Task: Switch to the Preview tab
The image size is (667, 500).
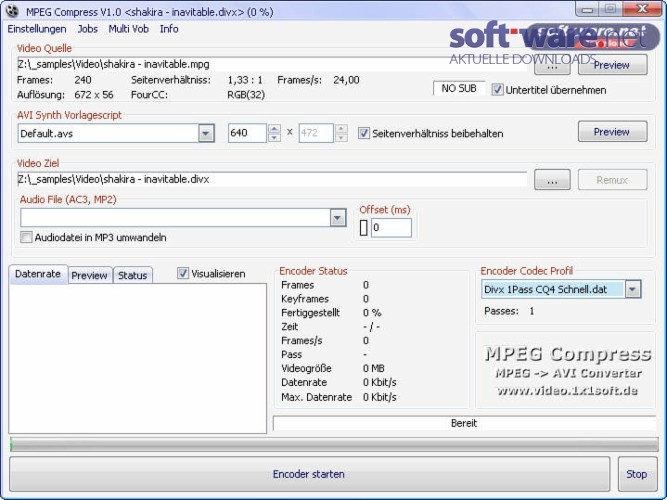Action: tap(90, 276)
